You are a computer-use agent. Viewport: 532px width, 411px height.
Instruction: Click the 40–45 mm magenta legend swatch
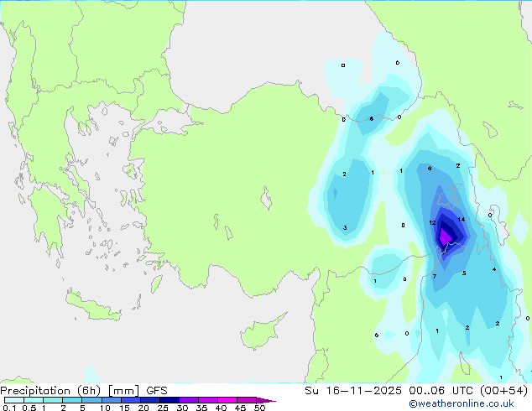pyautogui.click(x=227, y=400)
